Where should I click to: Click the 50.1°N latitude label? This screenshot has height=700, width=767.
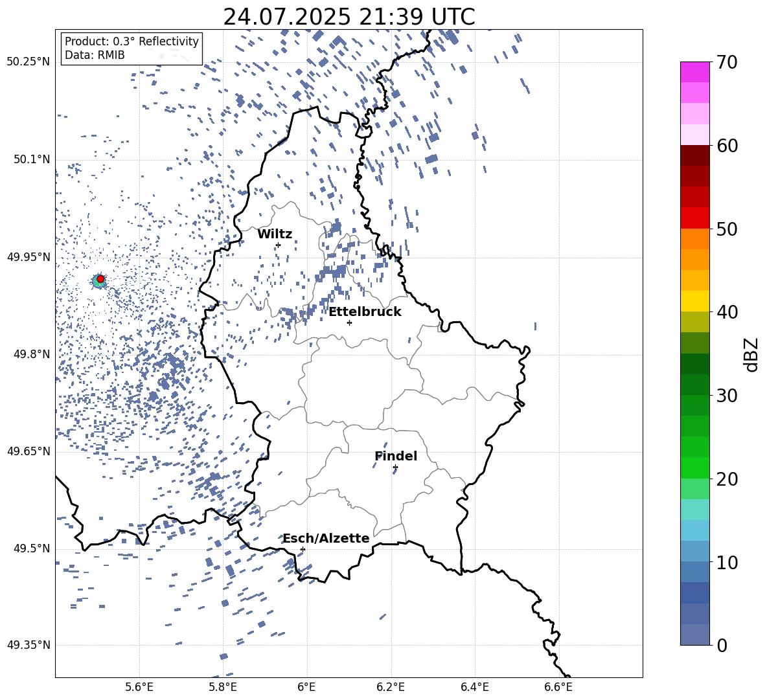click(32, 159)
